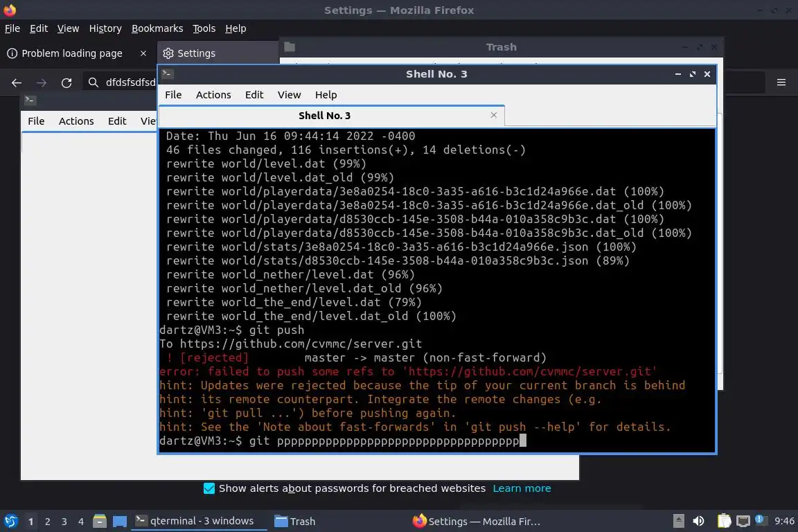Viewport: 798px width, 532px height.
Task: Click the current 'git pppp' prompt line
Action: tap(343, 441)
